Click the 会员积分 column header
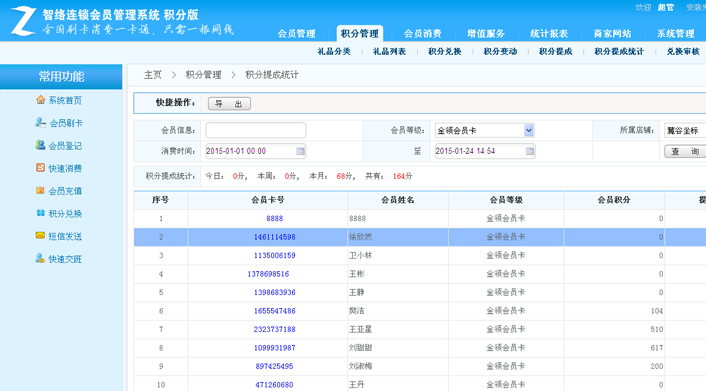This screenshot has width=706, height=391. point(614,200)
